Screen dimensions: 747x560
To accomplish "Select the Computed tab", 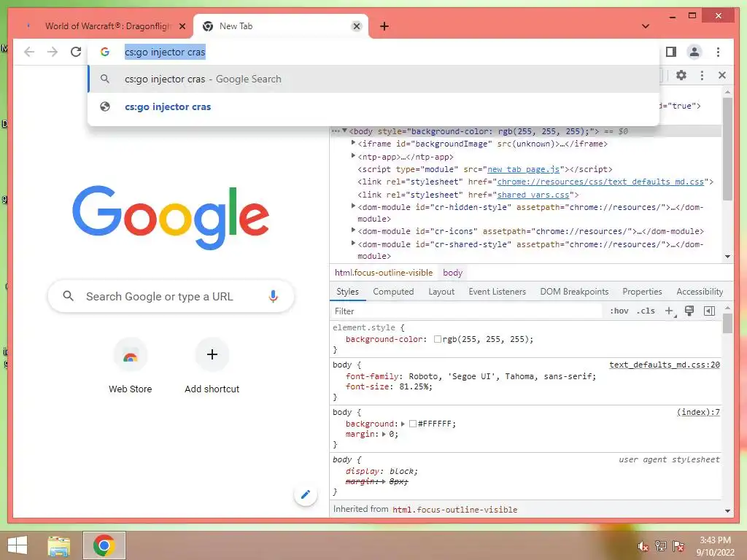I will tap(393, 292).
